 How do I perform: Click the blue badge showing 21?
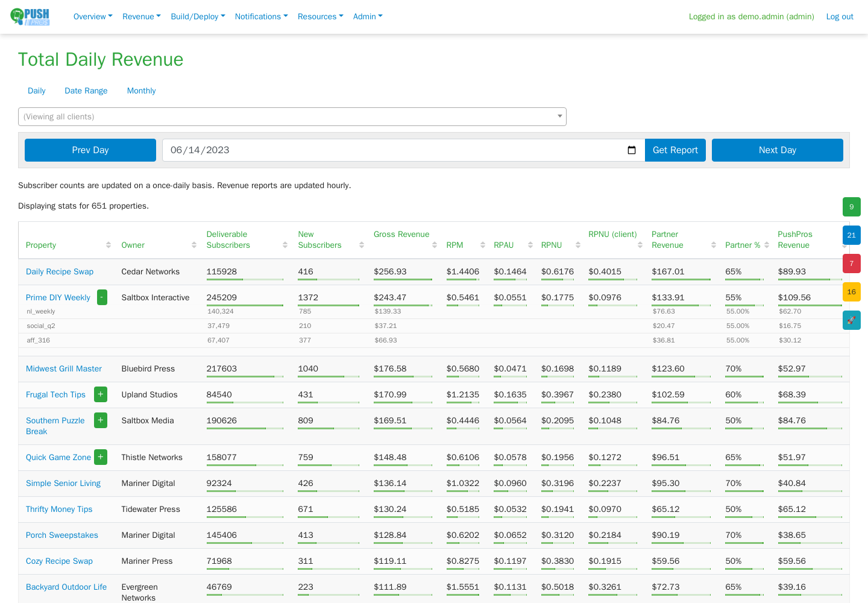[851, 235]
